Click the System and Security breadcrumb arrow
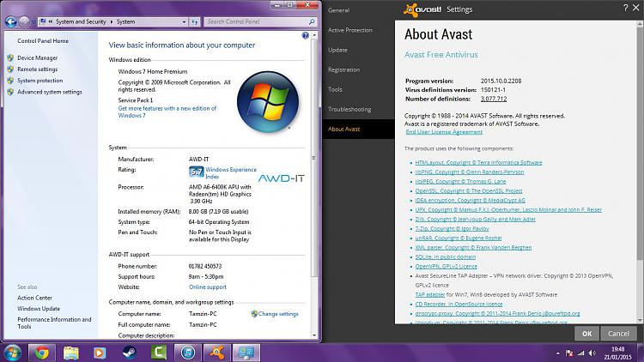The height and width of the screenshot is (362, 644). point(112,21)
